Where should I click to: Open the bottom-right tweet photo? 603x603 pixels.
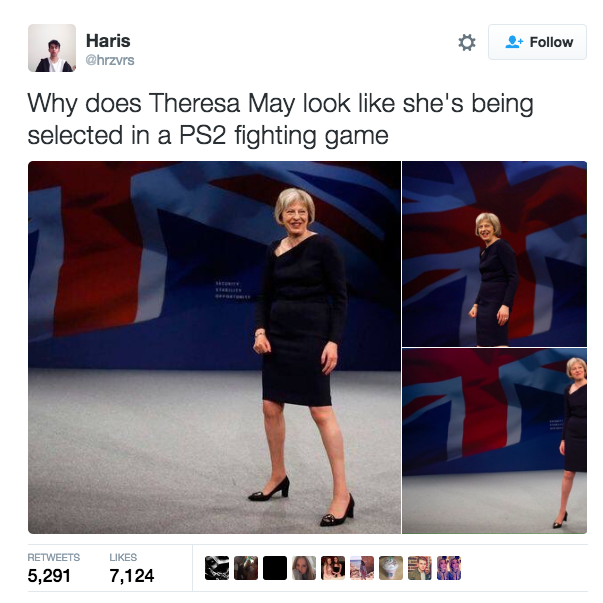(x=495, y=441)
